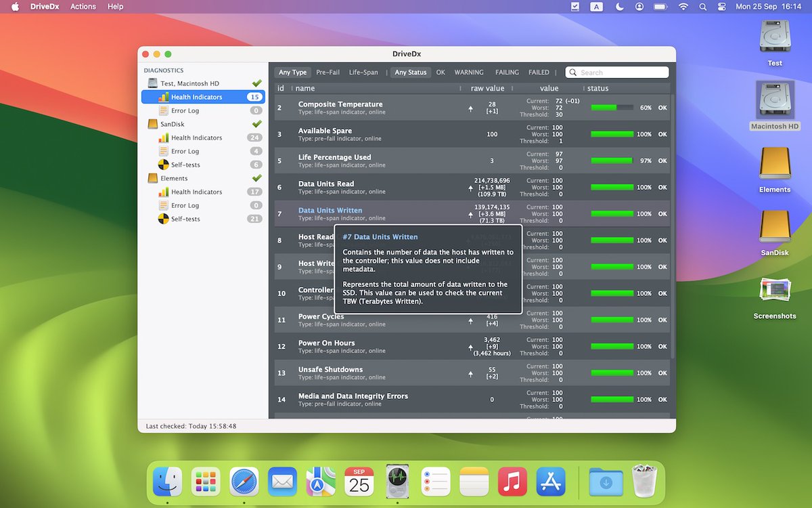
Task: Select the Elements drive icon on desktop
Action: coord(775,163)
